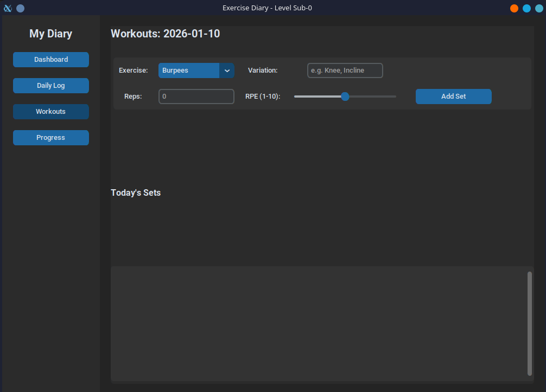The width and height of the screenshot is (546, 392).
Task: Switch to the Daily Log section
Action: click(50, 85)
